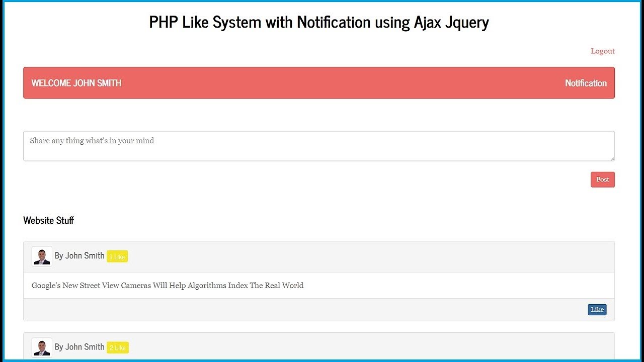Click the WELCOME JOHN SMITH text

pos(76,83)
